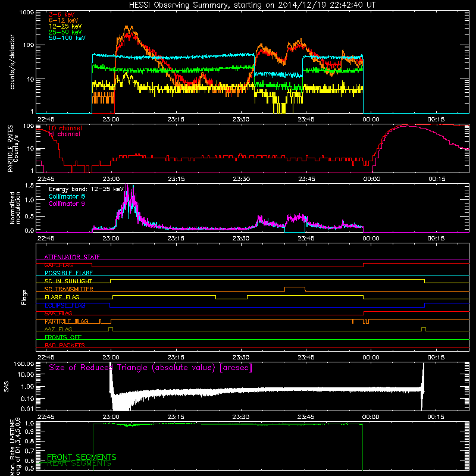Image resolution: width=476 pixels, height=476 pixels.
Task: Click the Energy band: 12-25 keV label
Action: click(86, 189)
